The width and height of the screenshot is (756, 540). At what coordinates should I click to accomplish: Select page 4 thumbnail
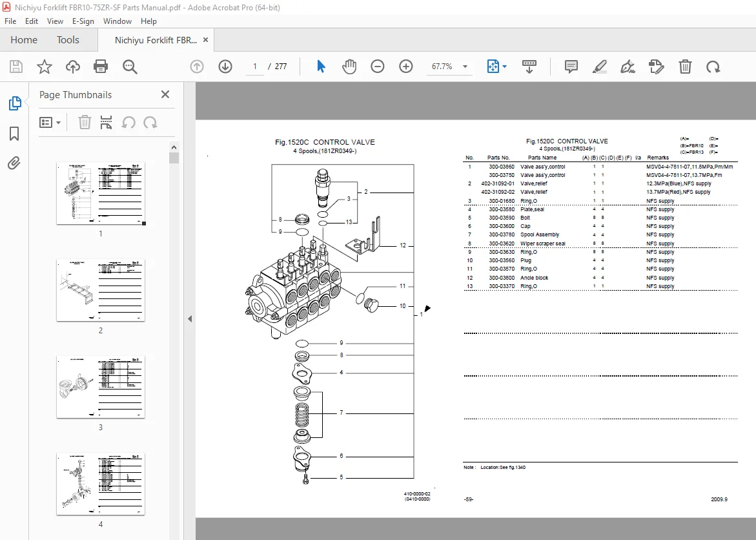tap(101, 484)
